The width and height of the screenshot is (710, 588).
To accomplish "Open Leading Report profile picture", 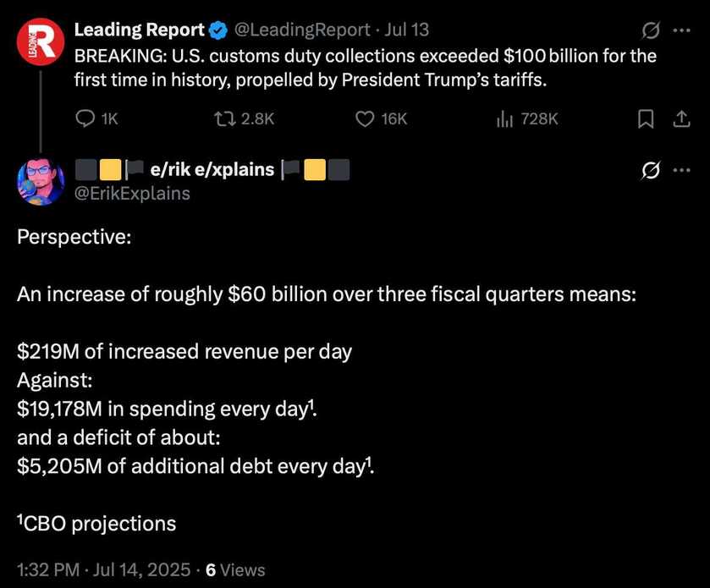I will tap(41, 41).
